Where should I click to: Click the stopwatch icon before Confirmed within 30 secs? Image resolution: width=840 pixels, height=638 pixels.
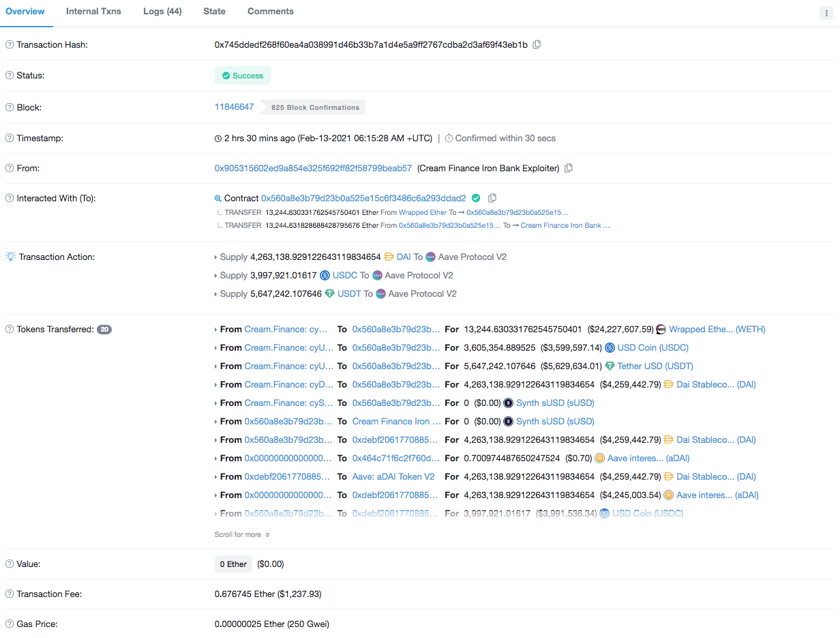(x=449, y=139)
